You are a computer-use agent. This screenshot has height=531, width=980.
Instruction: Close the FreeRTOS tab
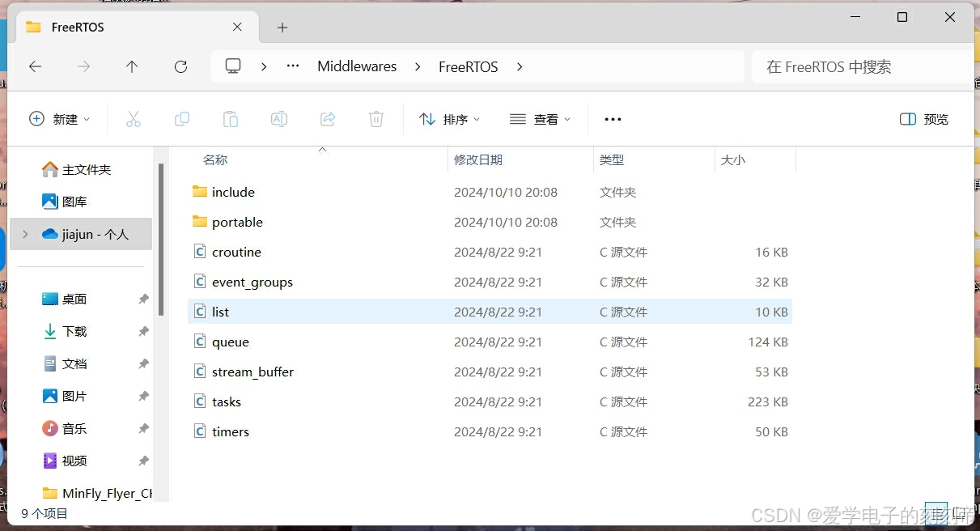(x=237, y=27)
